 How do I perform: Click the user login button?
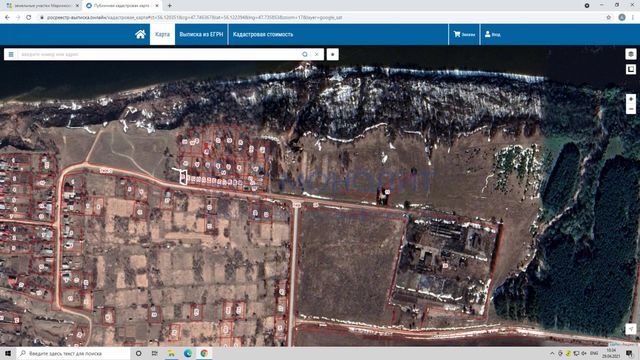[x=493, y=34]
